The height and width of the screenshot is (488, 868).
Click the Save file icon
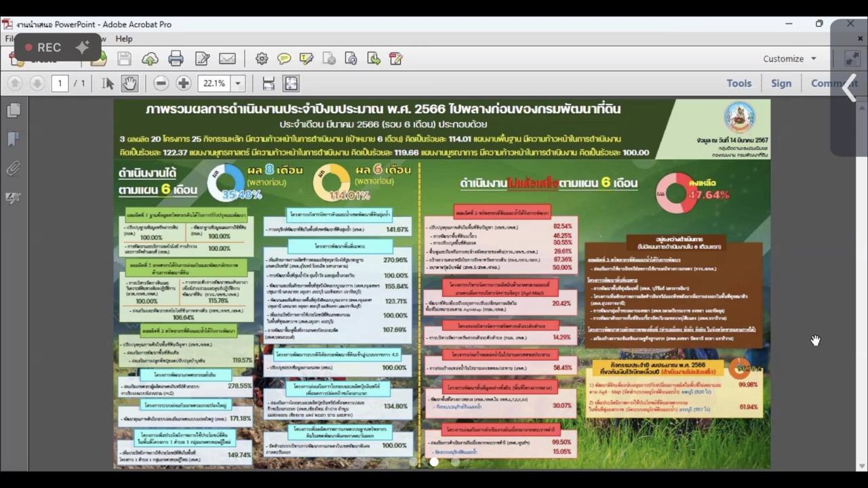124,59
